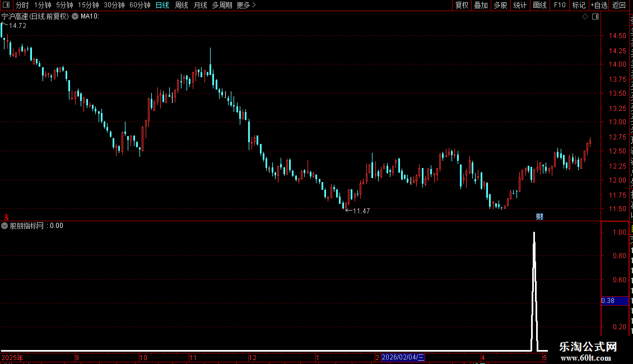The image size is (633, 364).
Task: Expand the 更多 periods menu
Action: (246, 5)
